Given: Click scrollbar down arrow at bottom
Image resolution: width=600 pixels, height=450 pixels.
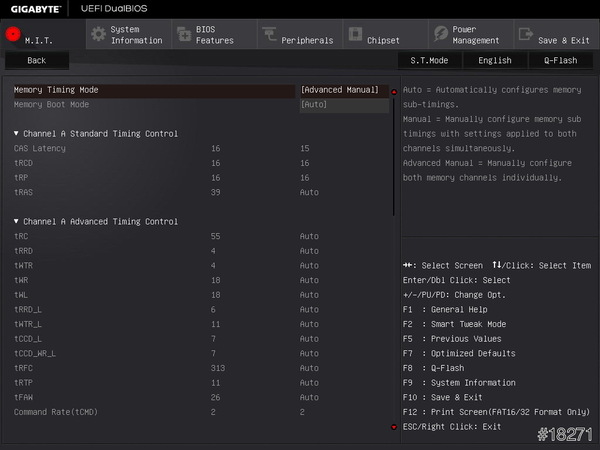Looking at the screenshot, I should click(394, 427).
